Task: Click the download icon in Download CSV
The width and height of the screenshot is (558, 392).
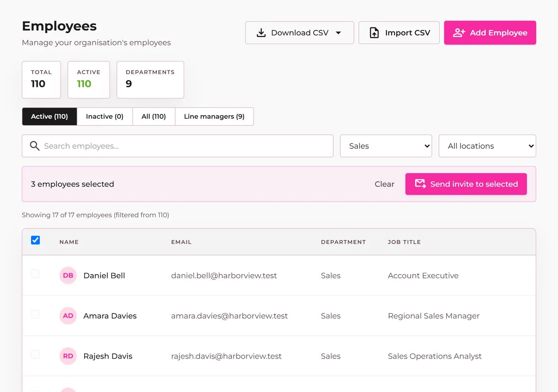Action: point(261,33)
